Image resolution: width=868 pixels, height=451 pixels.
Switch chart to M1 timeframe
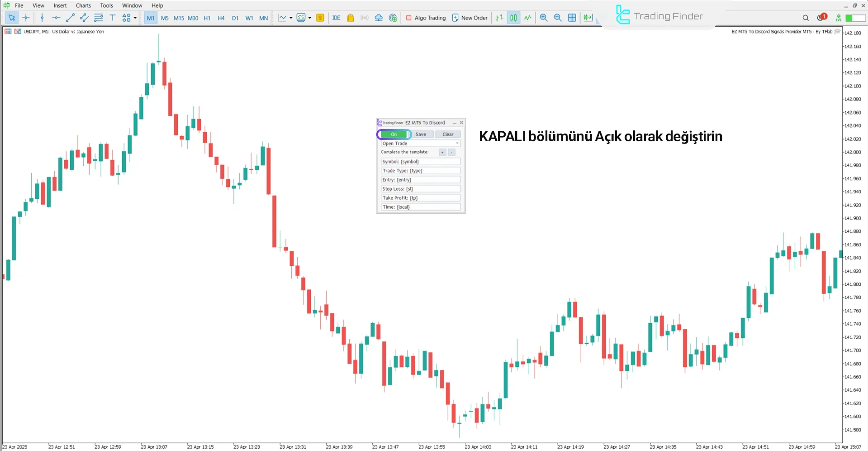(x=151, y=18)
